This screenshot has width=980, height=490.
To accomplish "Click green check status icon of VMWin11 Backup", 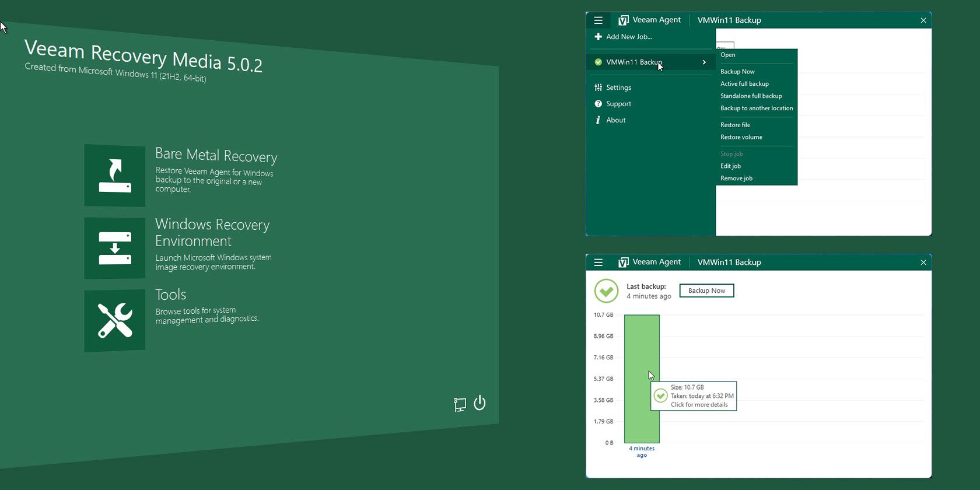I will point(598,62).
